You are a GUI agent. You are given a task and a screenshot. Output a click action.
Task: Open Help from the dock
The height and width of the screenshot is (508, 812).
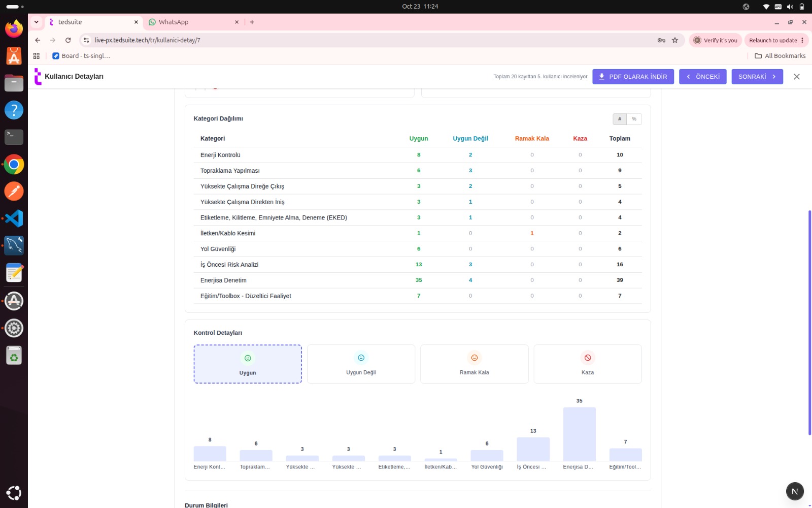pos(14,110)
